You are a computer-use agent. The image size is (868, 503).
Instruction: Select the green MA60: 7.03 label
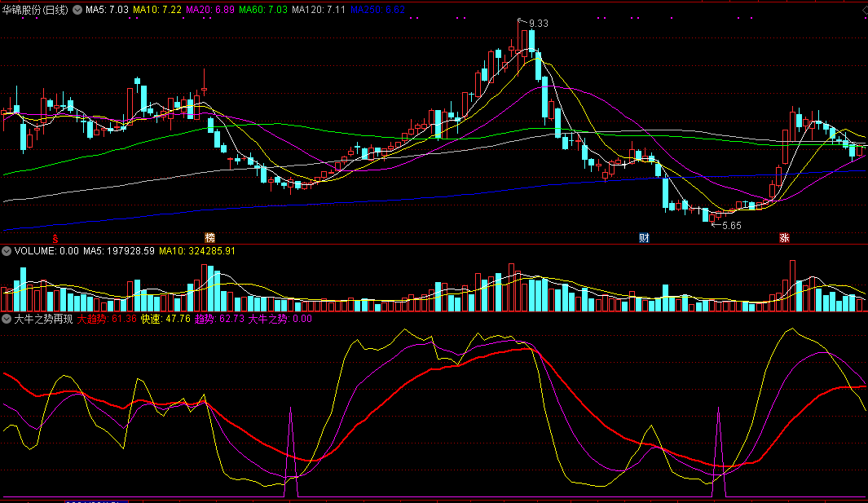tap(263, 10)
